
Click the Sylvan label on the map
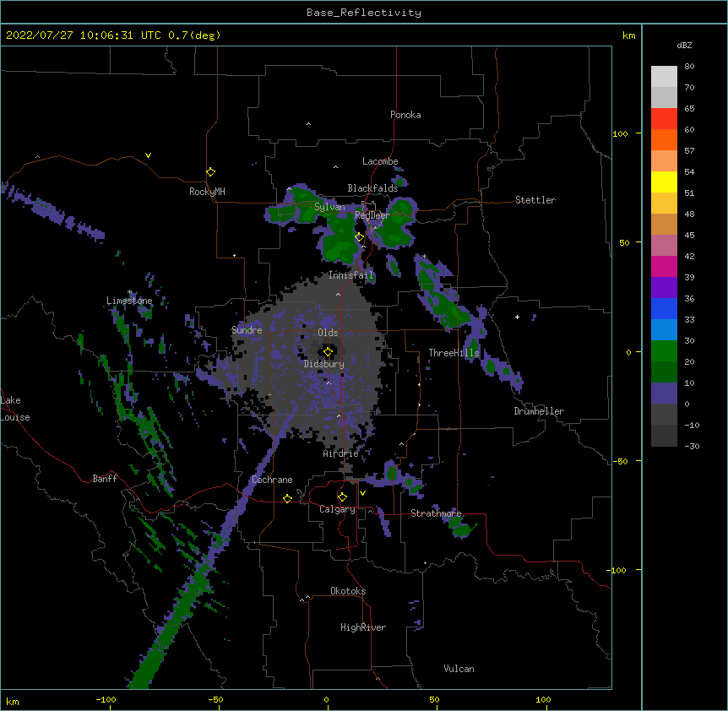(329, 207)
